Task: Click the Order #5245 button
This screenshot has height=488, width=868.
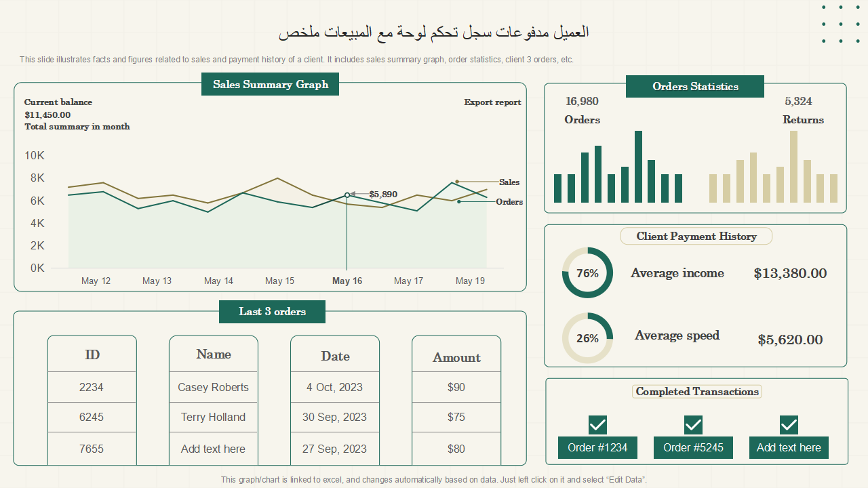Action: tap(693, 447)
